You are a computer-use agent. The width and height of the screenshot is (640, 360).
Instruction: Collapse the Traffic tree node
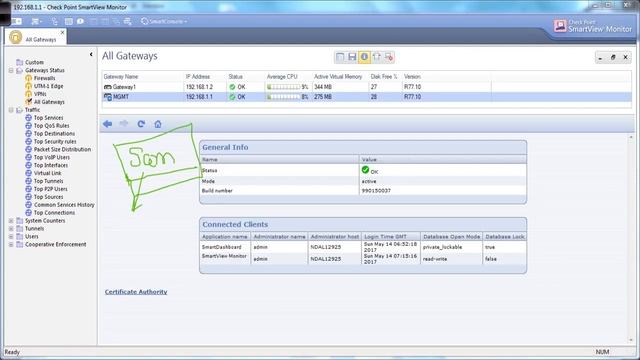click(11, 110)
